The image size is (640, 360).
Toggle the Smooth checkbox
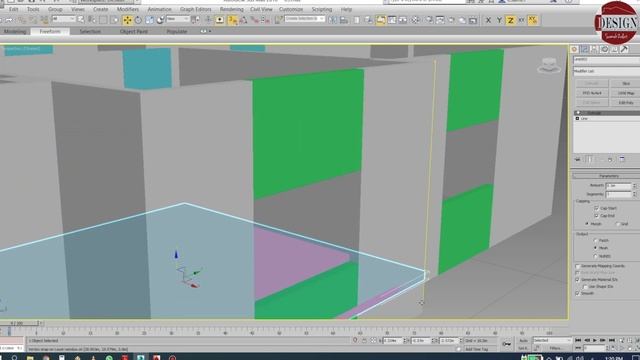577,293
